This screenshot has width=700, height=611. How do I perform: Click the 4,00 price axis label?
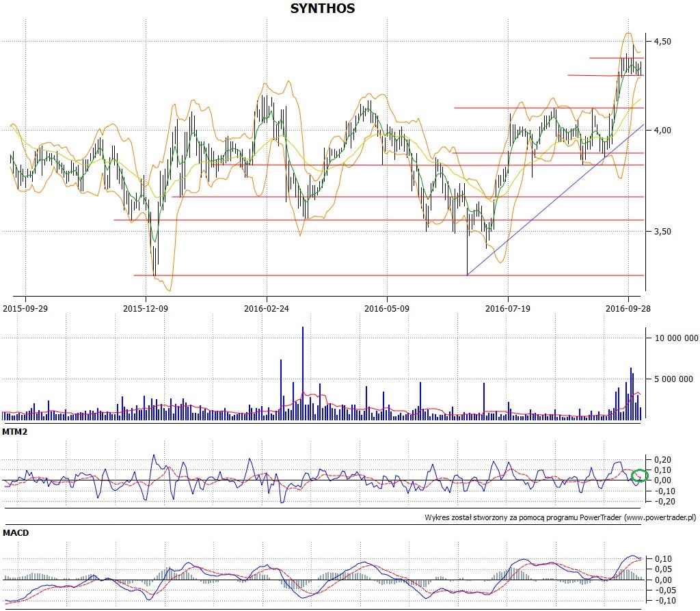click(662, 131)
